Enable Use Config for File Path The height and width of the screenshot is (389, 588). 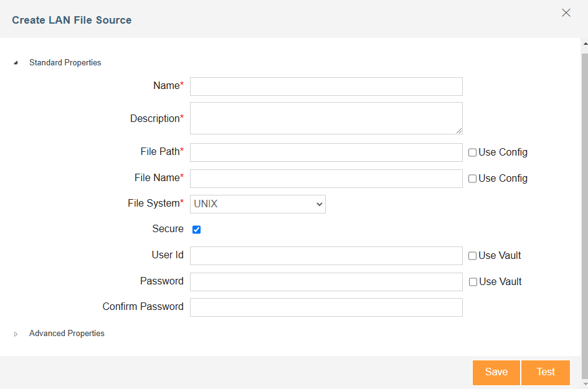point(473,152)
